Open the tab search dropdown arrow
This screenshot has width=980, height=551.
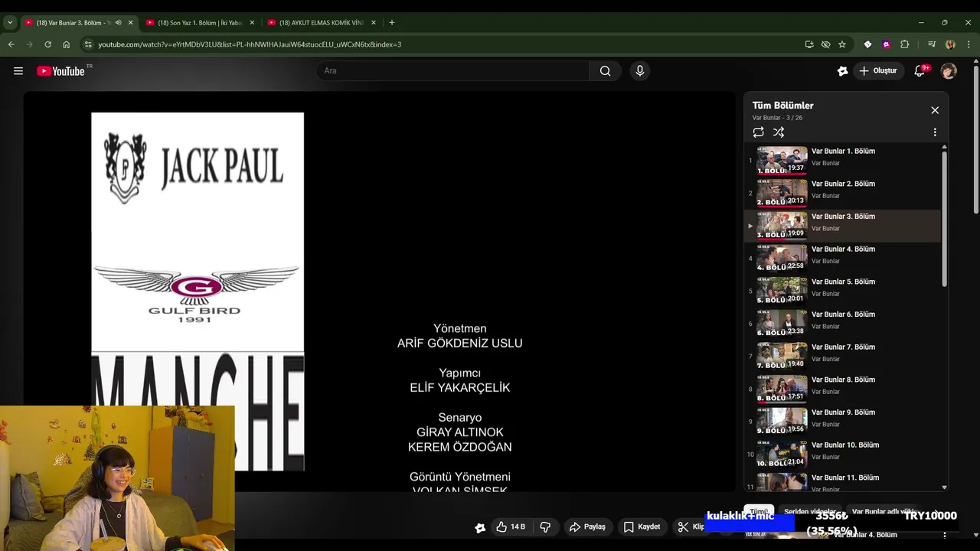coord(10,23)
